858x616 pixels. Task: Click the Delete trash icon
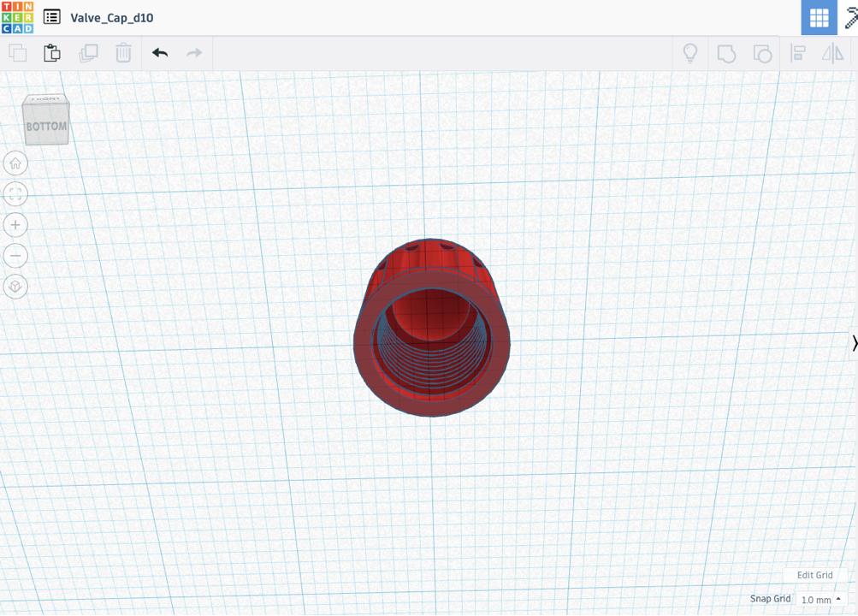click(124, 53)
